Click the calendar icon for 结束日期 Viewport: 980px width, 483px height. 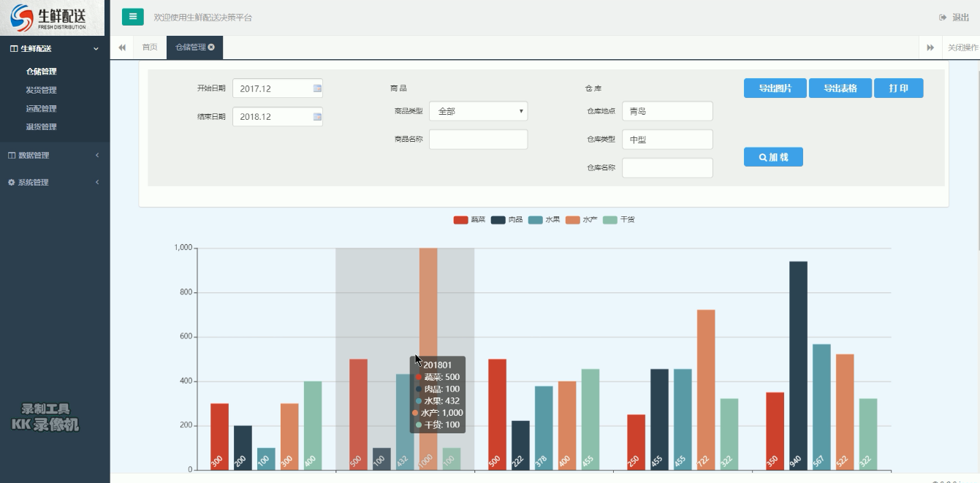(x=317, y=117)
